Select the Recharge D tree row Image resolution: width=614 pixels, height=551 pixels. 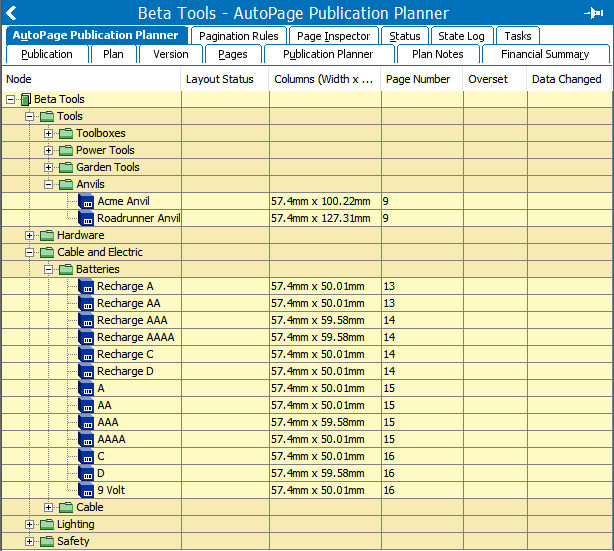(x=125, y=371)
